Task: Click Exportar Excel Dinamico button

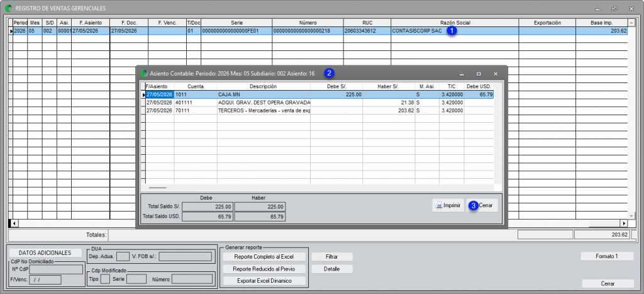Action: point(264,281)
